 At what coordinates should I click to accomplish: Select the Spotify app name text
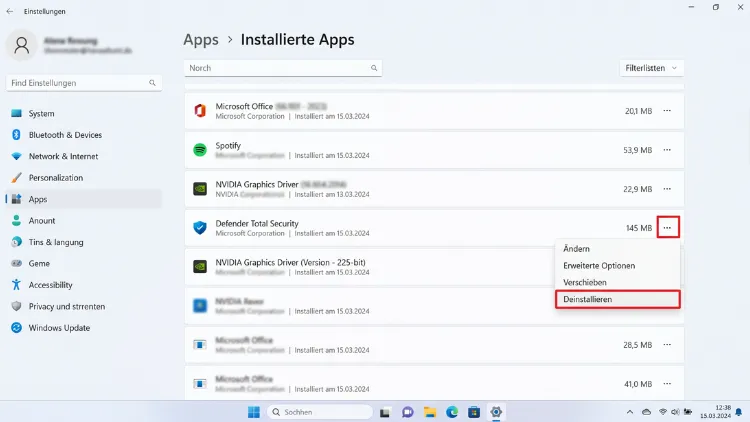(x=228, y=145)
